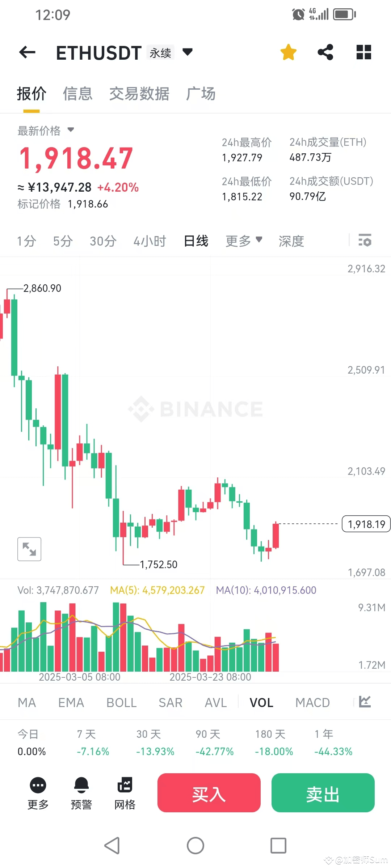Screen dimensions: 391x868
Task: Expand the ETHUSDT 永续 contract dropdown
Action: pyautogui.click(x=188, y=52)
